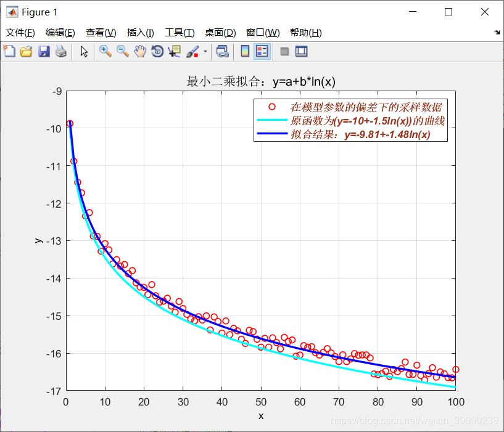Click the red circle marker in the legend
This screenshot has height=432, width=504.
(272, 107)
